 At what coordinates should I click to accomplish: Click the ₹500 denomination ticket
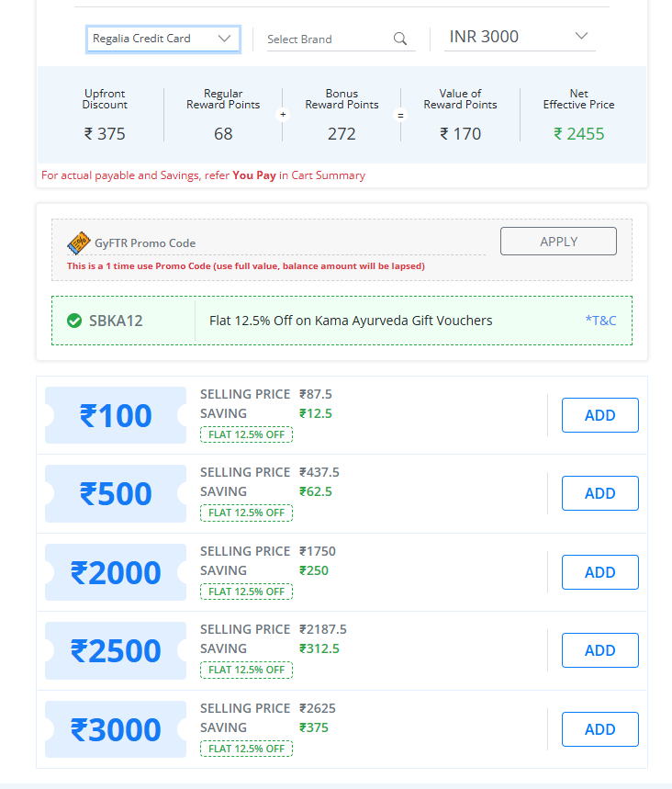116,493
